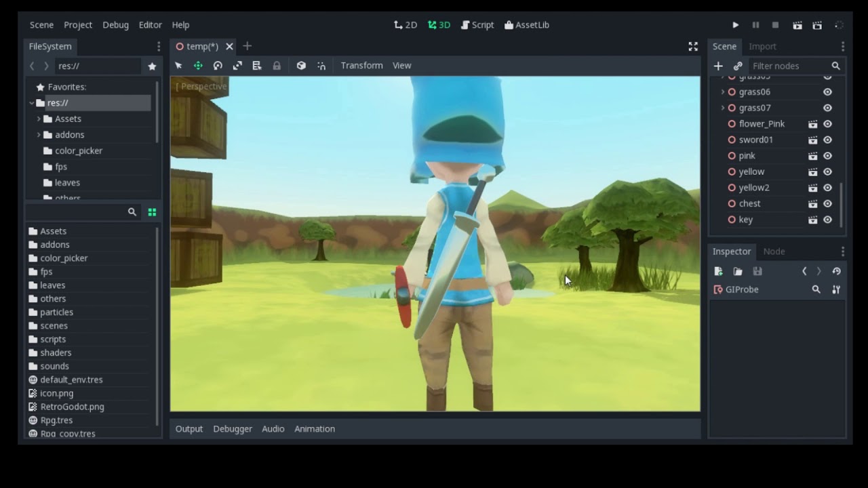The height and width of the screenshot is (488, 868).
Task: Expand the Assets folder in tree
Action: (x=39, y=119)
